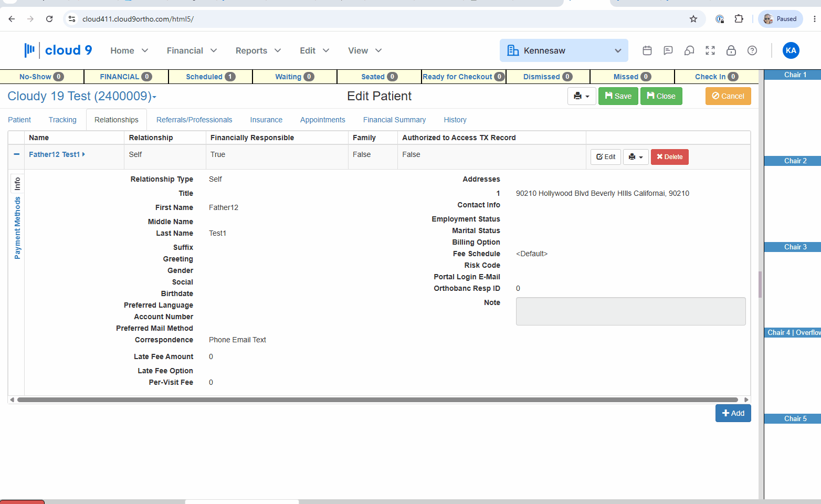This screenshot has height=504, width=821.
Task: Open the messages chat icon
Action: pos(668,50)
